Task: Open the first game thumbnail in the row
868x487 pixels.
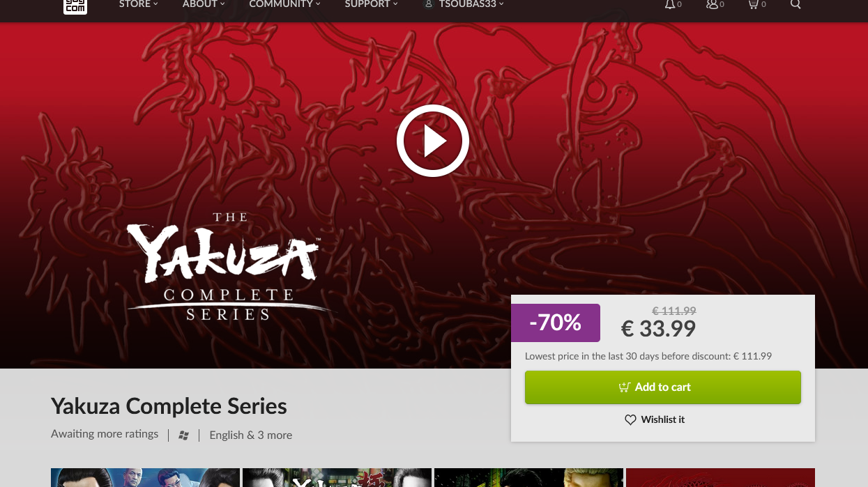Action: click(145, 478)
